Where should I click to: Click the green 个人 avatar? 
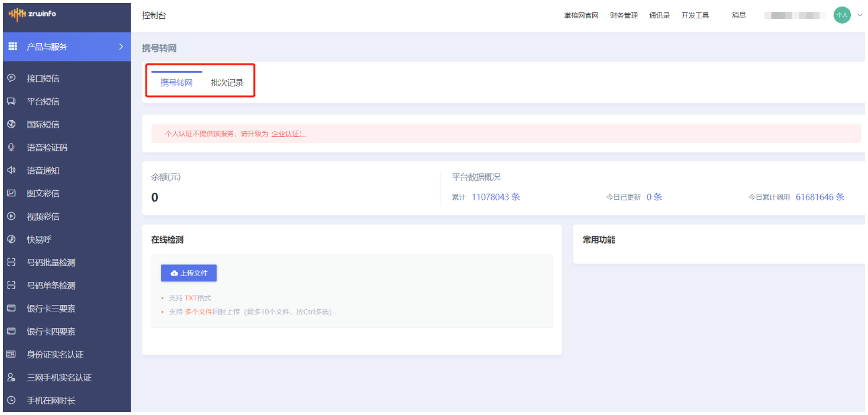[842, 15]
